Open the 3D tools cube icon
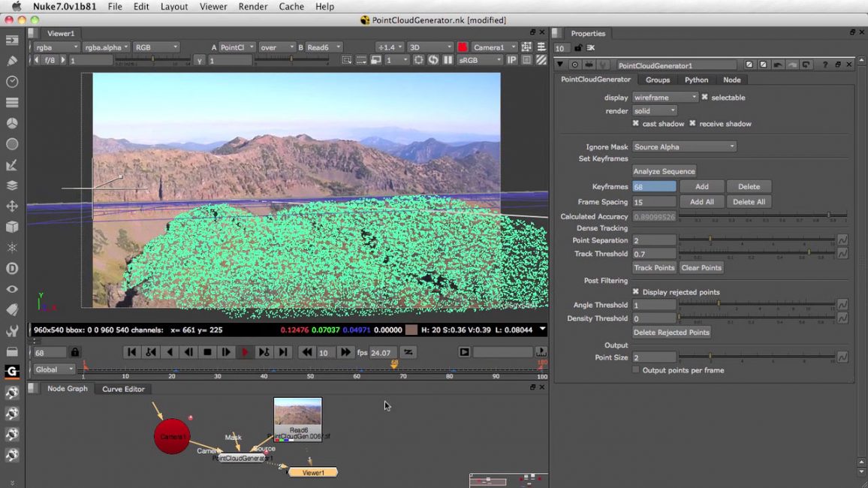868x488 pixels. coord(11,227)
